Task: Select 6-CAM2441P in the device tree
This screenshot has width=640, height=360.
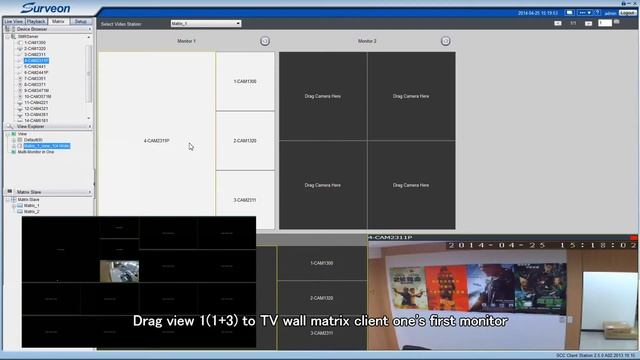Action: pyautogui.click(x=36, y=73)
